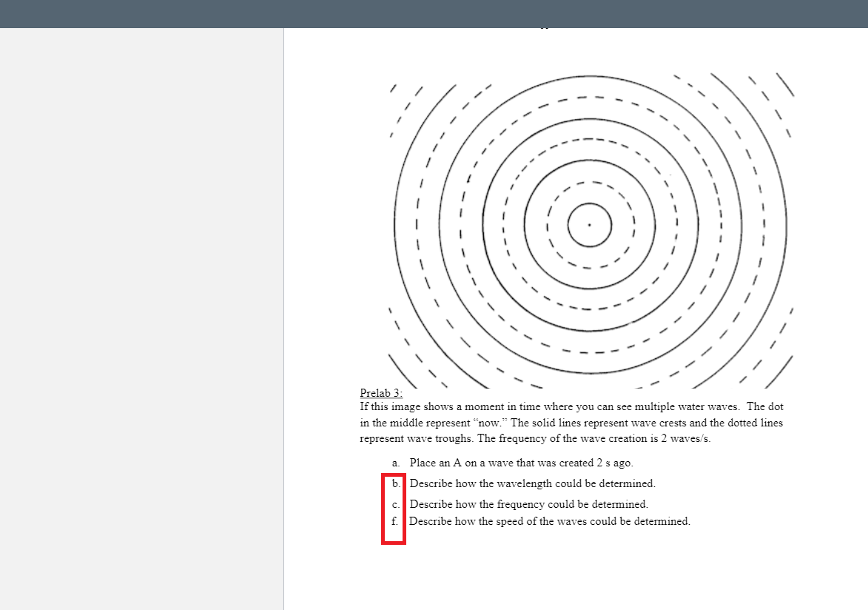
Task: Click the dark gray title bar
Action: point(434,13)
